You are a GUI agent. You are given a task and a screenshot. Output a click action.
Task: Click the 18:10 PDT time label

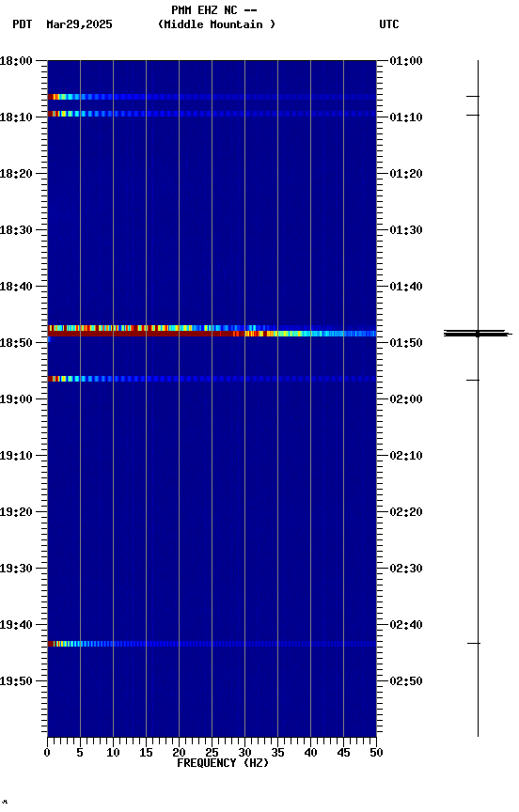click(x=16, y=117)
